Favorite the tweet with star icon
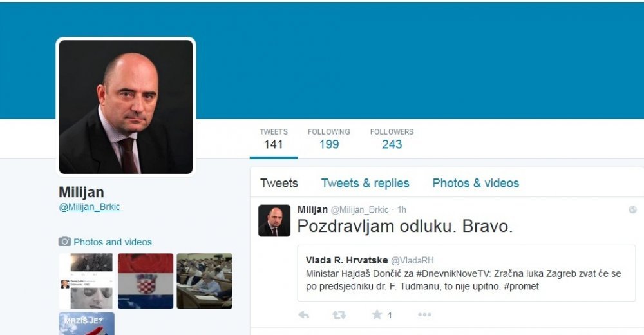The width and height of the screenshot is (644, 335). [x=377, y=315]
